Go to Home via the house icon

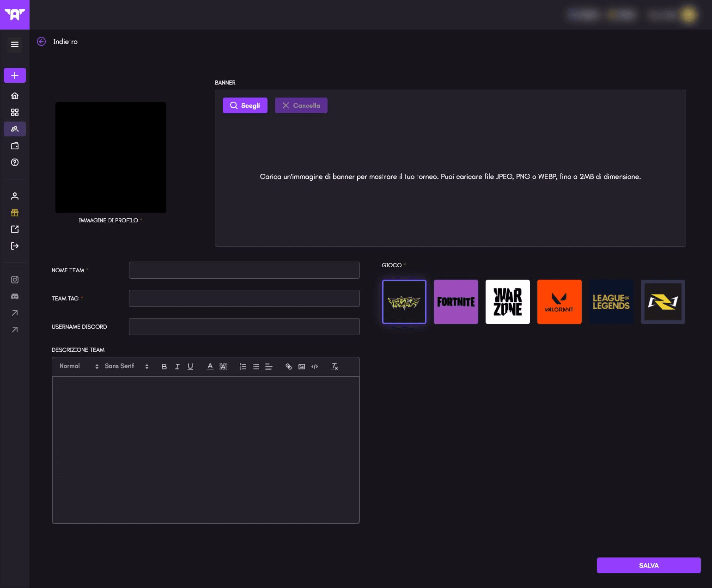[15, 96]
